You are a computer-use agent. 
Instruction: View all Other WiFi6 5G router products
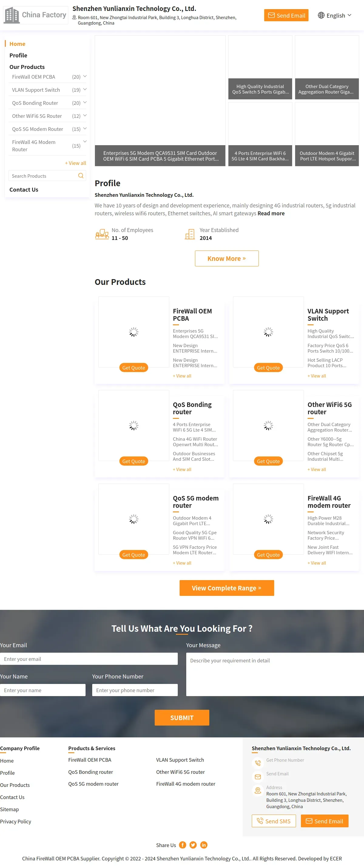click(x=317, y=470)
